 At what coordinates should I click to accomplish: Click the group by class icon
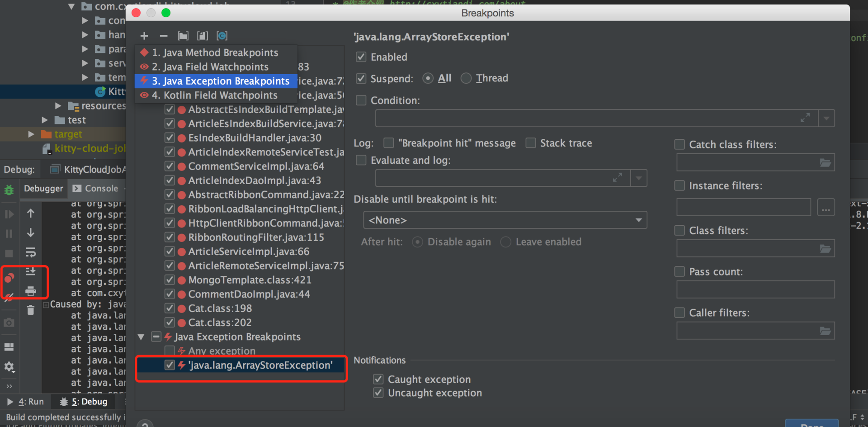point(222,36)
